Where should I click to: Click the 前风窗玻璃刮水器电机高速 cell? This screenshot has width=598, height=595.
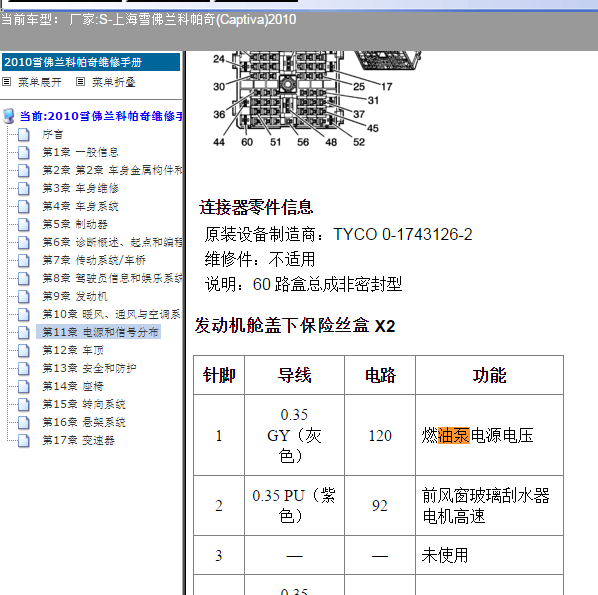point(489,505)
